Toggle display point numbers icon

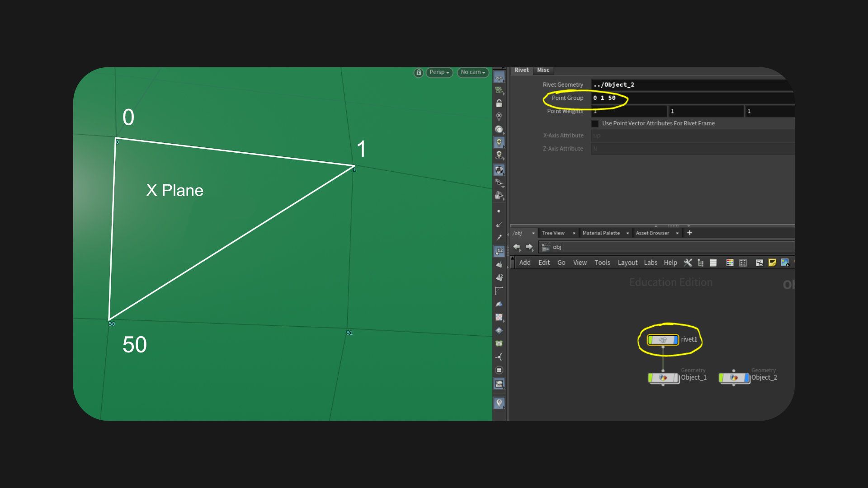coord(499,251)
